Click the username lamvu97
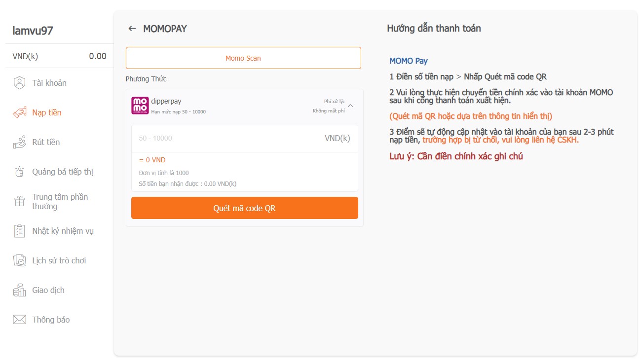This screenshot has width=639, height=364. tap(33, 31)
